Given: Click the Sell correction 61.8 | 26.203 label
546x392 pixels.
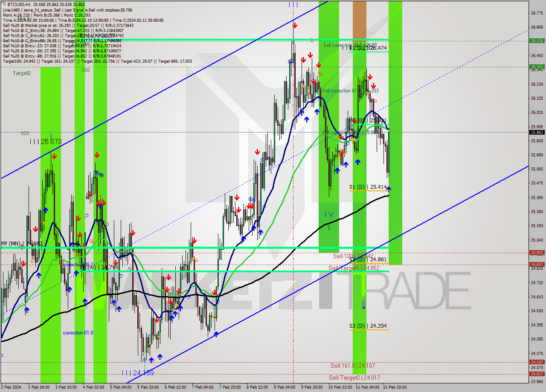Looking at the screenshot, I should click(350, 91).
